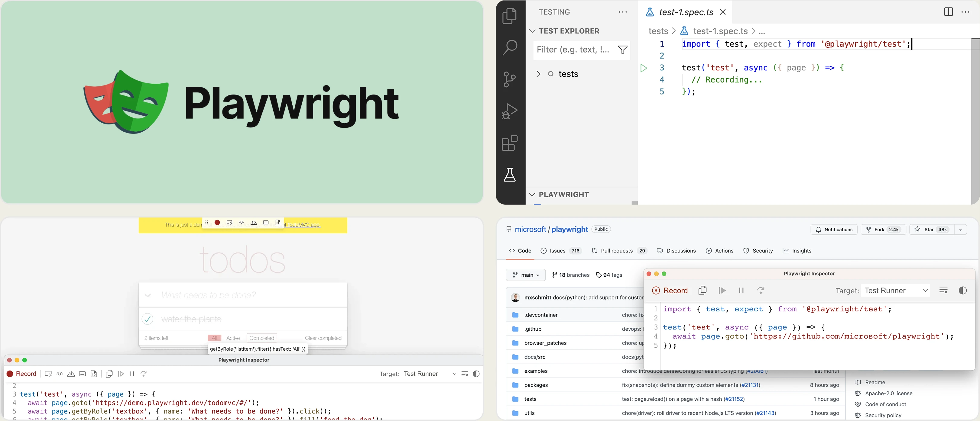Toggle Record in the todos Playwright Inspector
The height and width of the screenshot is (421, 980).
click(22, 374)
